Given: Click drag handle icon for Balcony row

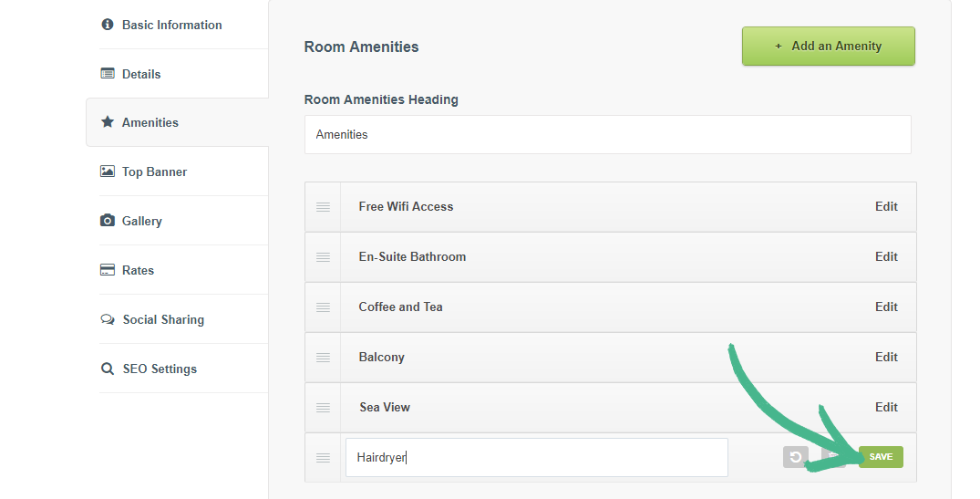Looking at the screenshot, I should 323,358.
